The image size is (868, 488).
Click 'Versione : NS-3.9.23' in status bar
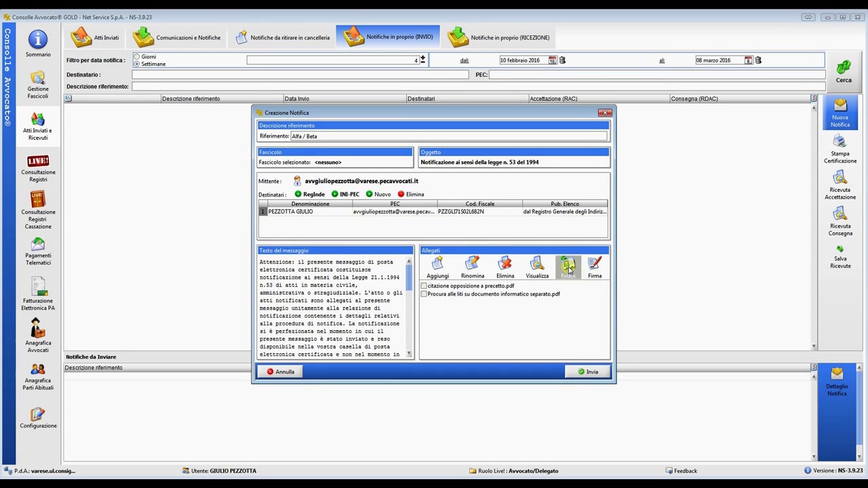coord(833,470)
